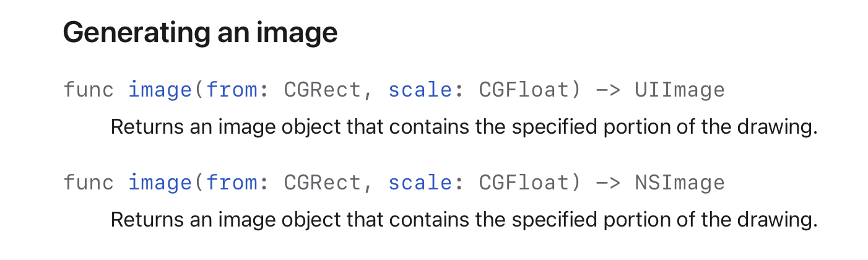
Task: Open the image function link returning NSImage
Action: tap(161, 183)
